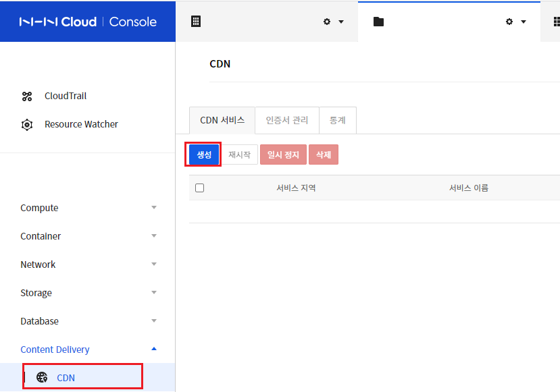Image resolution: width=560 pixels, height=392 pixels.
Task: Click the CloudTrail icon in the sidebar
Action: coord(27,96)
